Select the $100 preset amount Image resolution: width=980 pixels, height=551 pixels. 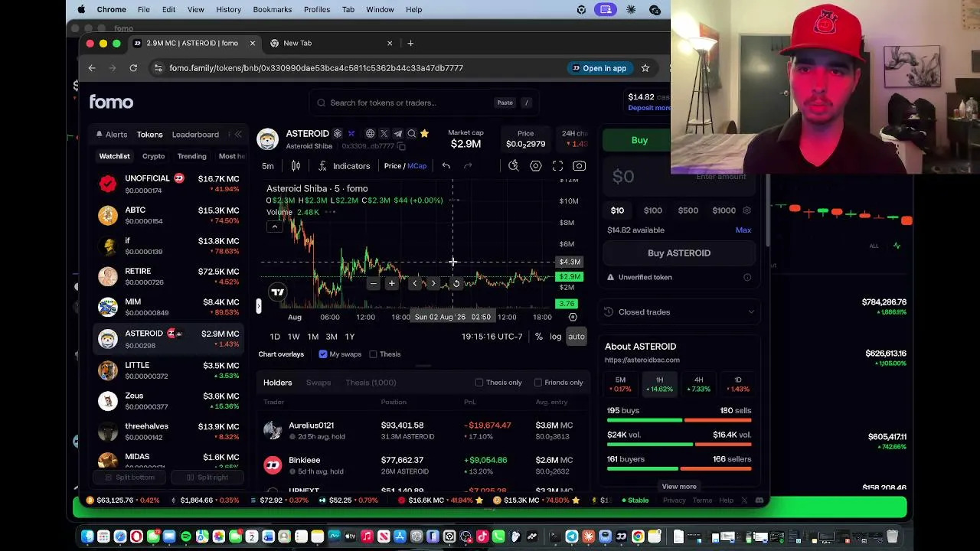(652, 210)
